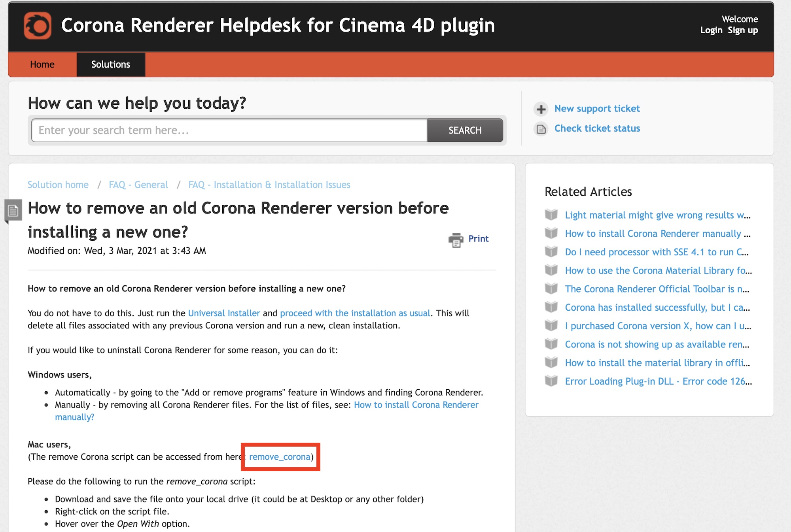Open Check ticket status link
The width and height of the screenshot is (791, 532).
(x=597, y=128)
